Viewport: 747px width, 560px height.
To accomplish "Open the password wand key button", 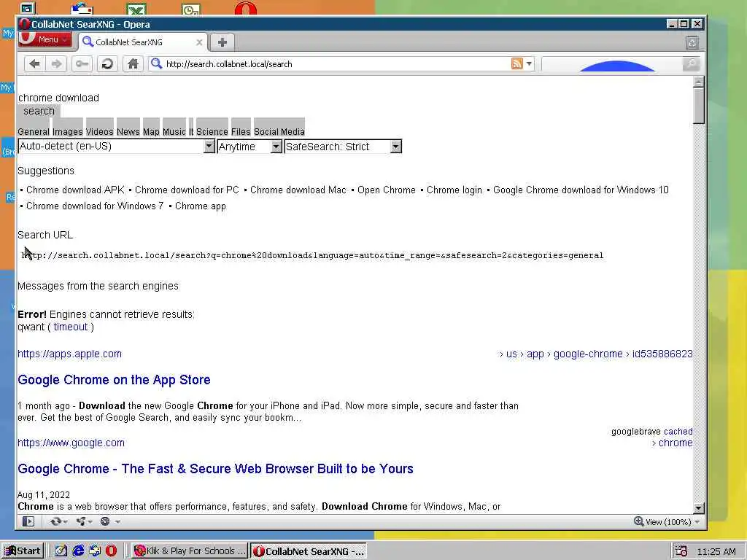I will pyautogui.click(x=82, y=64).
